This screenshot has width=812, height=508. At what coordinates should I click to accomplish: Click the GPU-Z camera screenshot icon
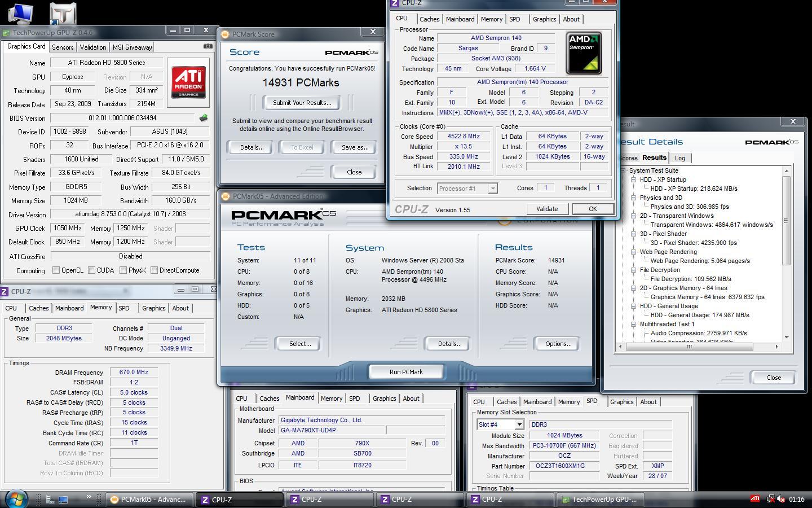click(x=208, y=46)
